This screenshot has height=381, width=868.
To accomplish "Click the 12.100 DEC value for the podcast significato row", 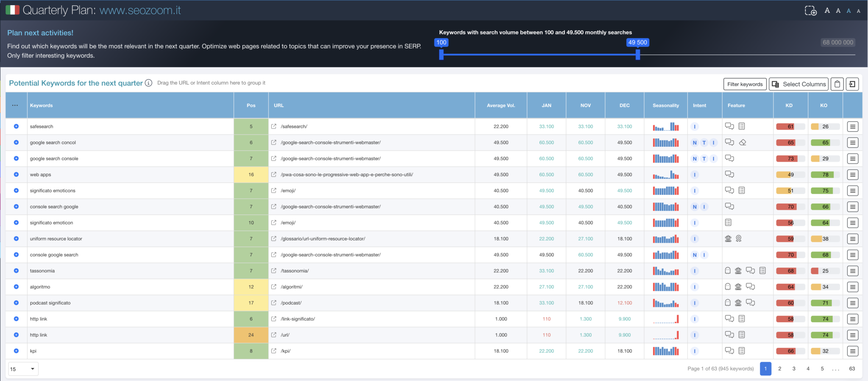I will (x=625, y=303).
